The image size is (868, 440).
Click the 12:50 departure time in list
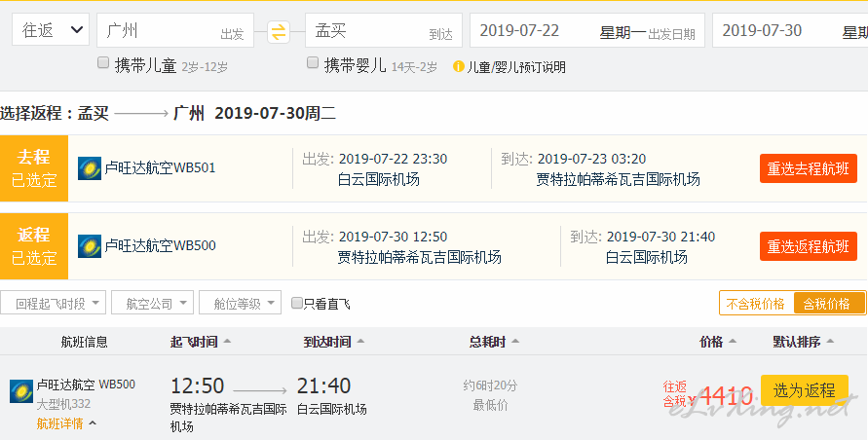click(x=197, y=385)
